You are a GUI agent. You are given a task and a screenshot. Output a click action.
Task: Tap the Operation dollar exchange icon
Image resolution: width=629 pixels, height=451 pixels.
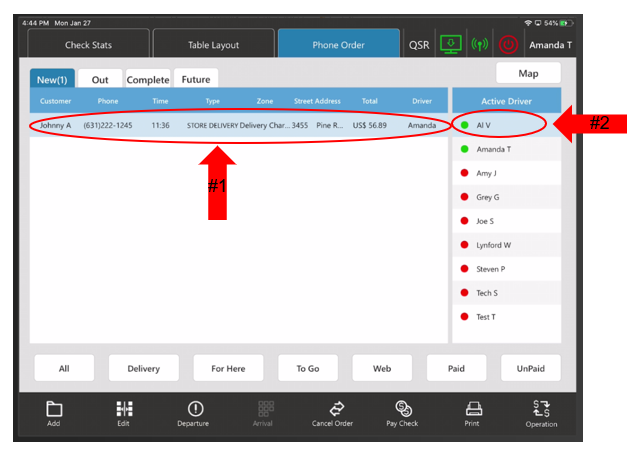pos(541,408)
